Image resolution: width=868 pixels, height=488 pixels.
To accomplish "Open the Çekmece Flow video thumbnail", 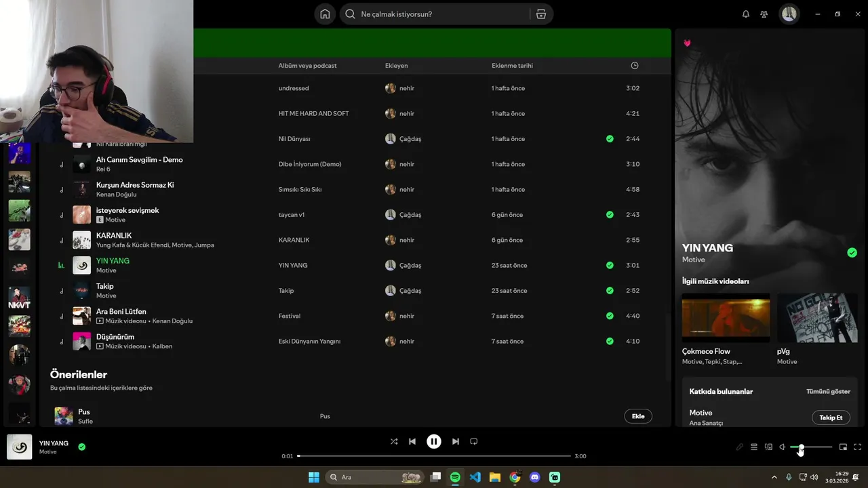I will pos(726,318).
